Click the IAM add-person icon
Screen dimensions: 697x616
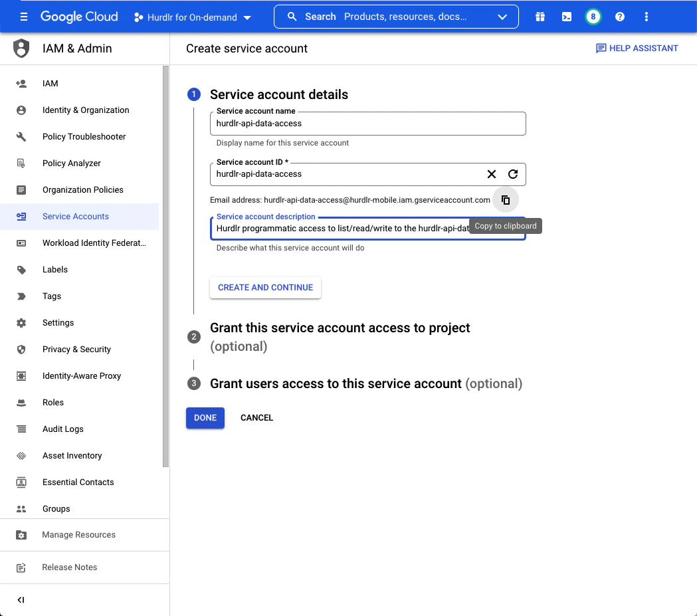coord(21,84)
